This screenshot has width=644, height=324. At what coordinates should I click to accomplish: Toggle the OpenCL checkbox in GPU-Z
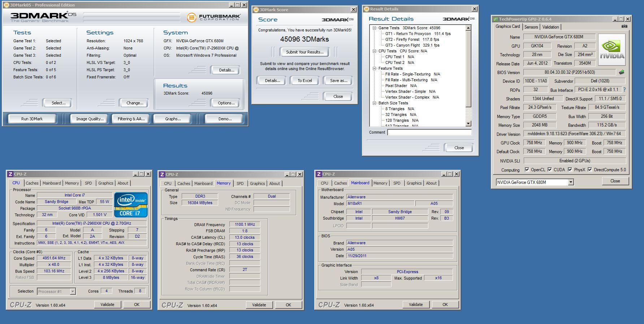pyautogui.click(x=527, y=169)
